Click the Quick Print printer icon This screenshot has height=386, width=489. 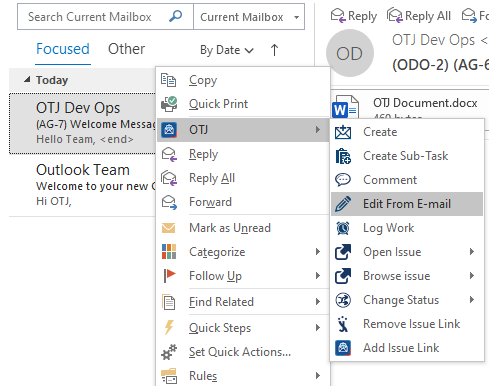coord(169,104)
